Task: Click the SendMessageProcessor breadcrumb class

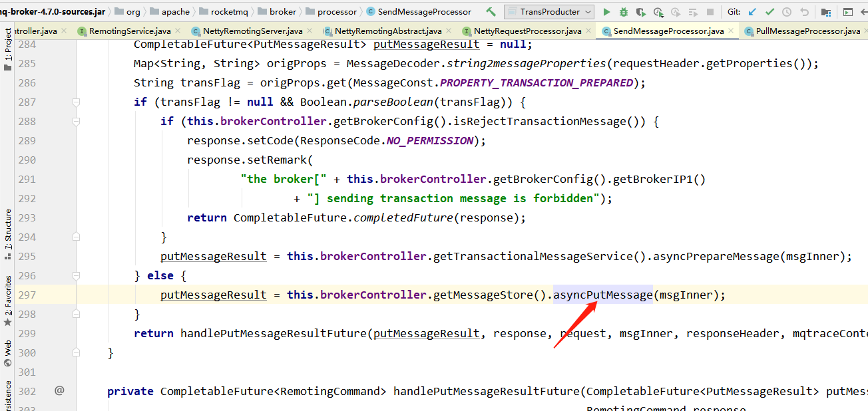Action: [x=419, y=12]
